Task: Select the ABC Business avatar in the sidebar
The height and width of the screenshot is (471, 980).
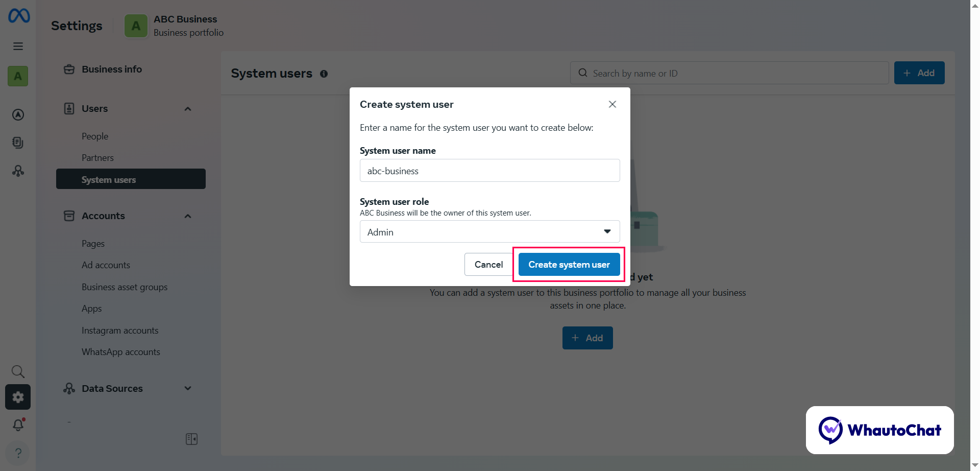Action: [18, 76]
